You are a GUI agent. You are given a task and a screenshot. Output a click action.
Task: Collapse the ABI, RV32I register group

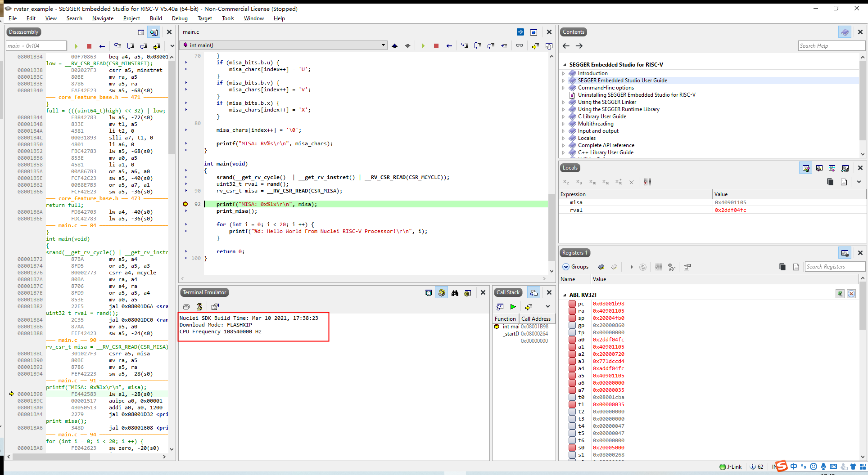(565, 295)
